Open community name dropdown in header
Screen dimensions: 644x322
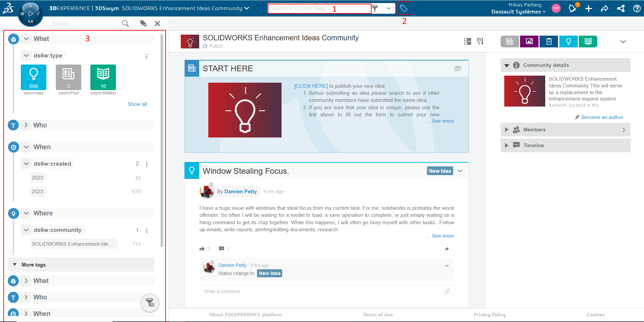click(x=247, y=8)
